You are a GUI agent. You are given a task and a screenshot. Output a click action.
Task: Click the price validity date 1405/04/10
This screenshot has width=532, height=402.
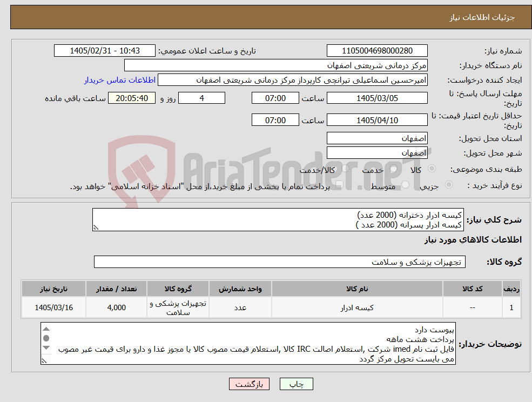(x=377, y=120)
